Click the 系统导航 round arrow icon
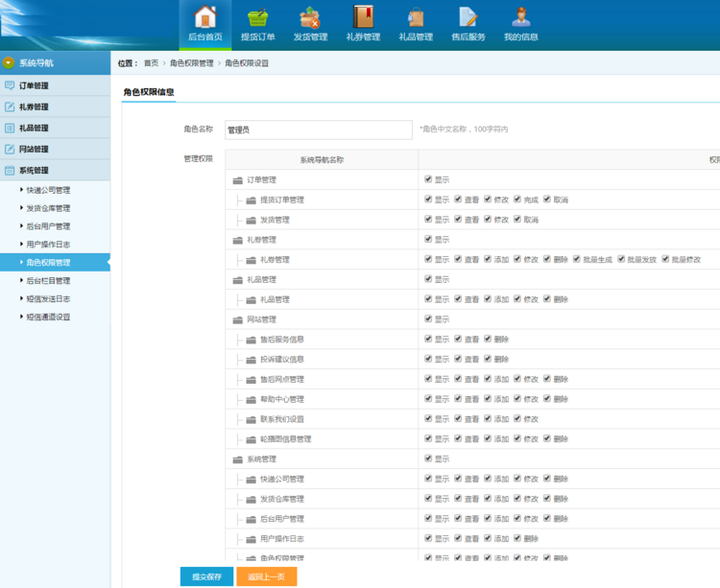This screenshot has width=720, height=588. click(x=9, y=63)
